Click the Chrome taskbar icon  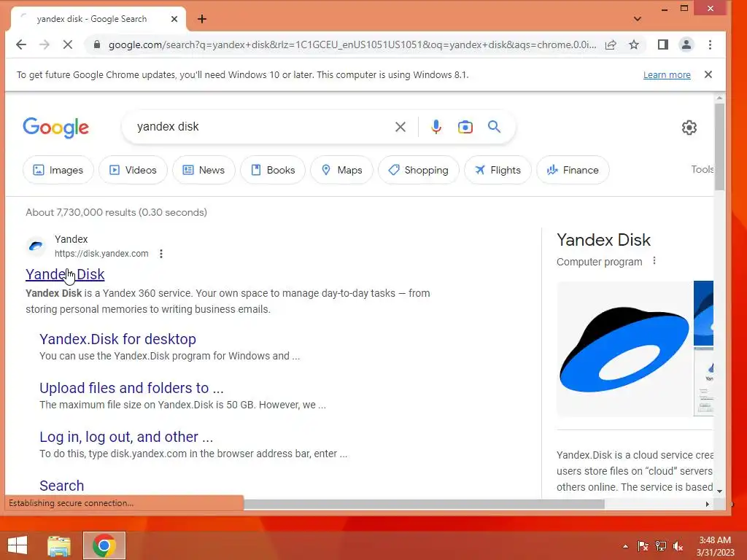(104, 545)
